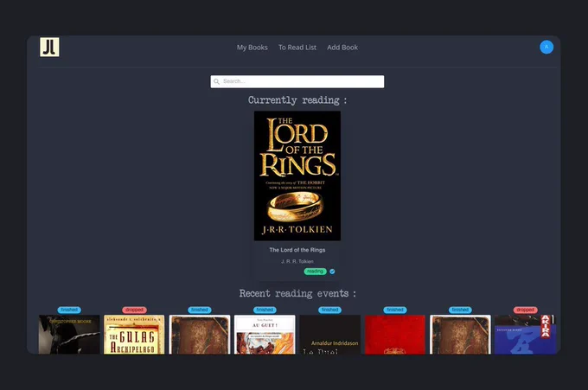
Task: Click author name J. R. R. Tolkien
Action: (297, 261)
